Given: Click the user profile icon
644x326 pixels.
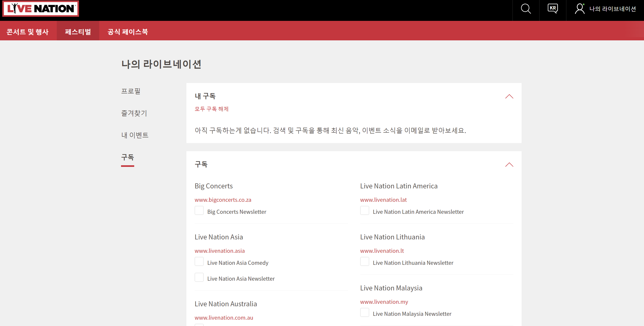Looking at the screenshot, I should (x=580, y=9).
